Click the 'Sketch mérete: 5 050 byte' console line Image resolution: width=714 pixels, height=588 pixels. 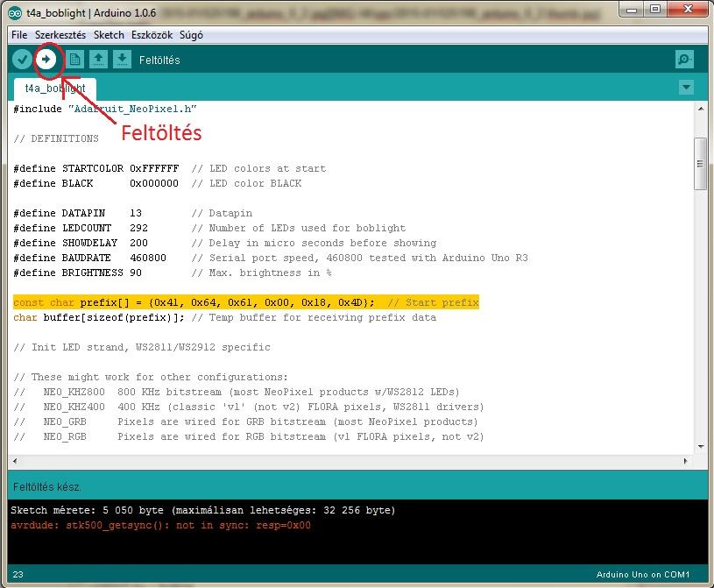click(203, 510)
